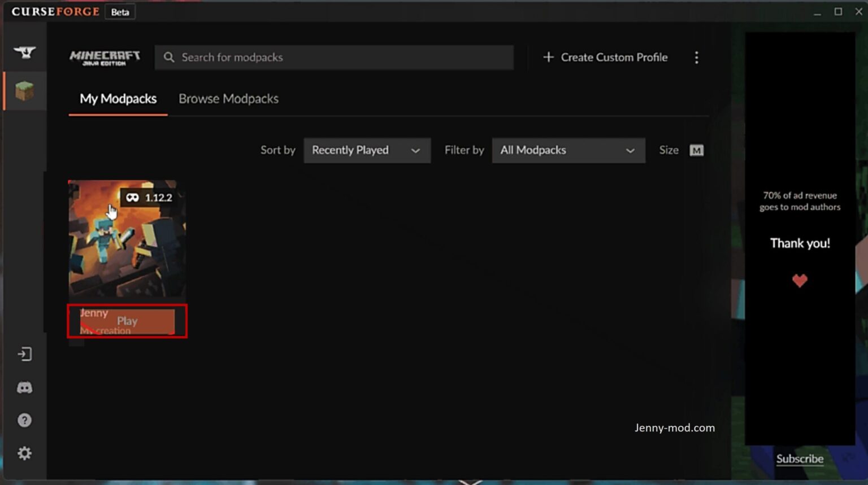Click the magnifier icon in the search bar
This screenshot has width=868, height=485.
coord(168,57)
